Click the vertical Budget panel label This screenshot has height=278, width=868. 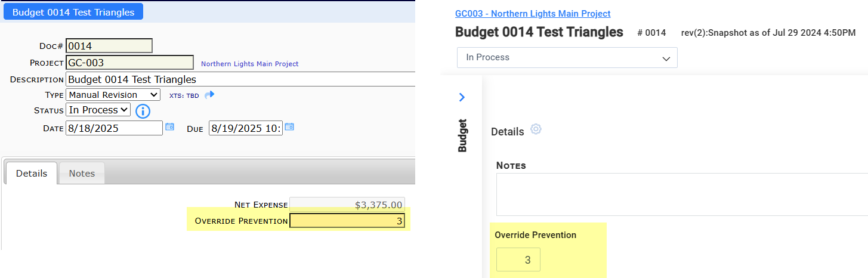click(x=462, y=135)
